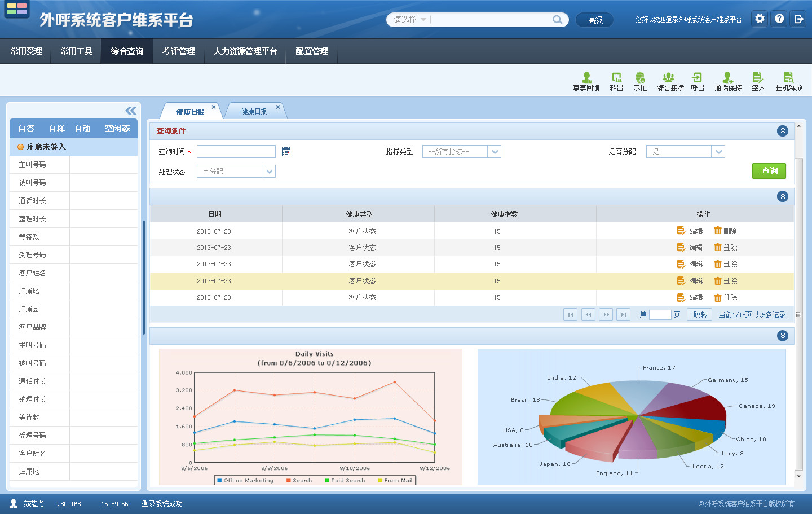Click the Paid Search legend swatch
The image size is (812, 514).
[326, 481]
